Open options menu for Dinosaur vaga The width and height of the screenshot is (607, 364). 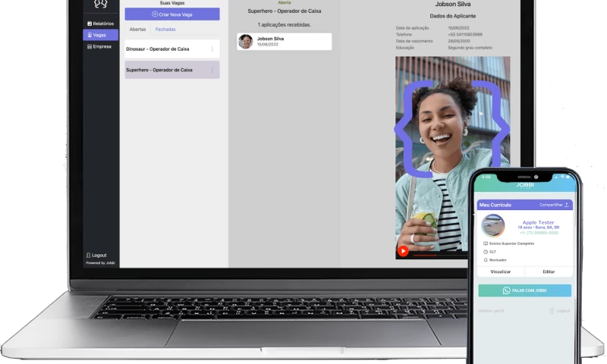point(212,49)
